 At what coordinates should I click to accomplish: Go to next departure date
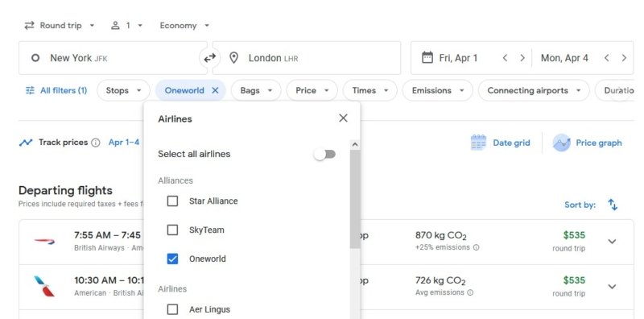522,58
